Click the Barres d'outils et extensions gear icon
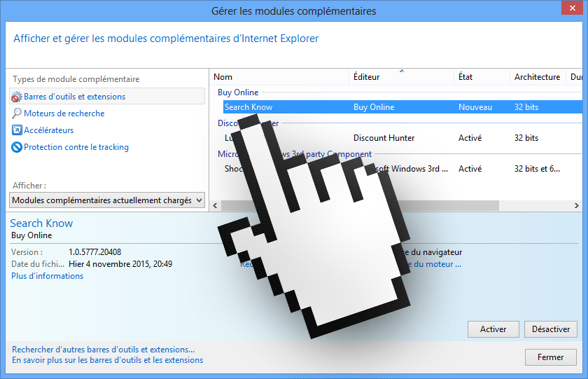The width and height of the screenshot is (588, 379). point(17,97)
